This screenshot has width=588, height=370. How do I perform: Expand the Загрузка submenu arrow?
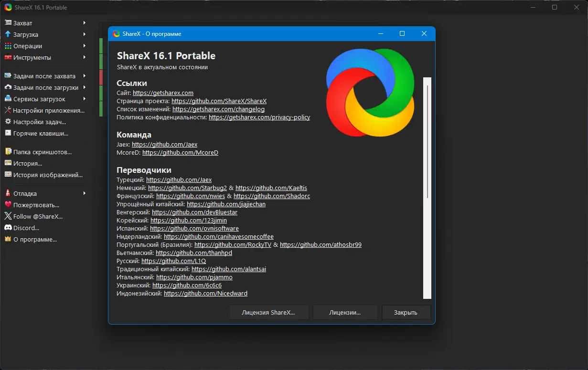pos(85,34)
